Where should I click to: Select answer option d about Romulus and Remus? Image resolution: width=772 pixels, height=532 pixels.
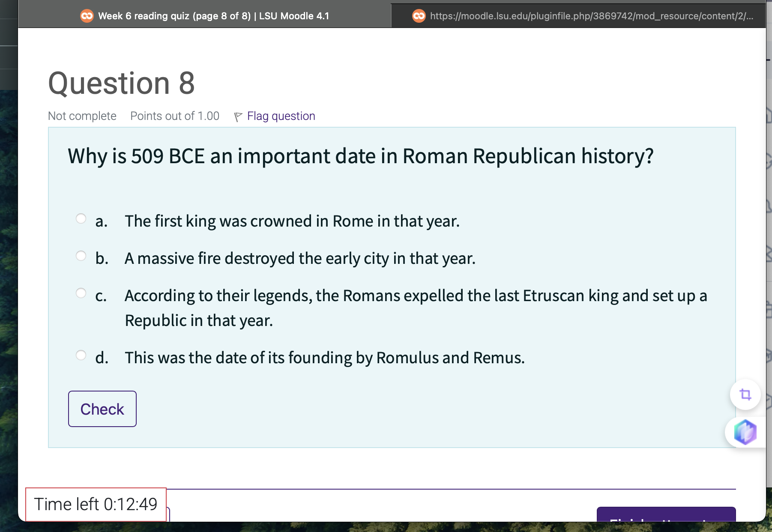pos(81,355)
